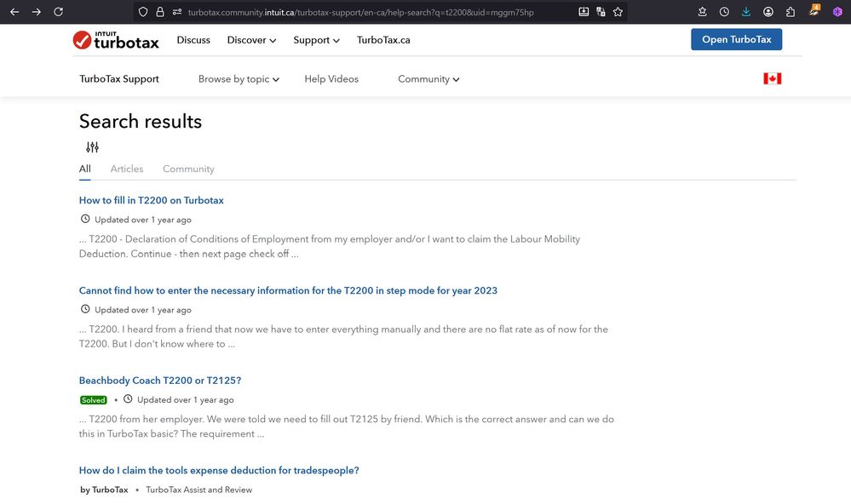Expand the Discover dropdown menu

251,40
